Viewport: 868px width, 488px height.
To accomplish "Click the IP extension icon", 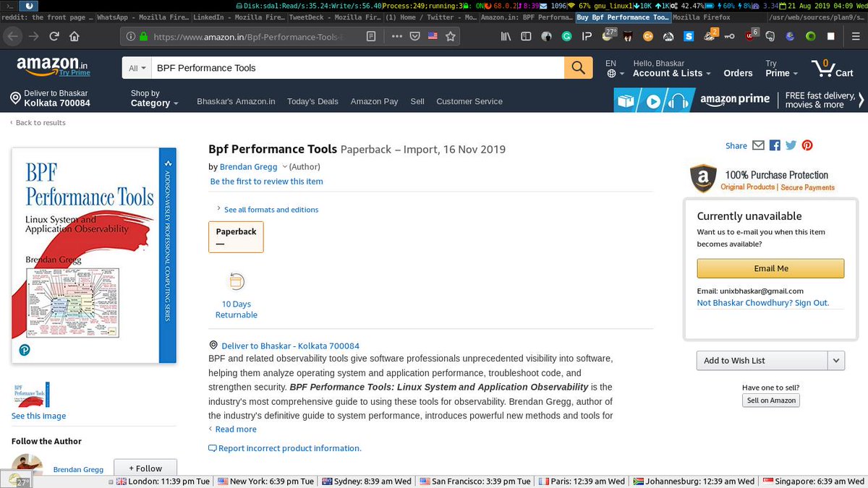I will (x=587, y=35).
